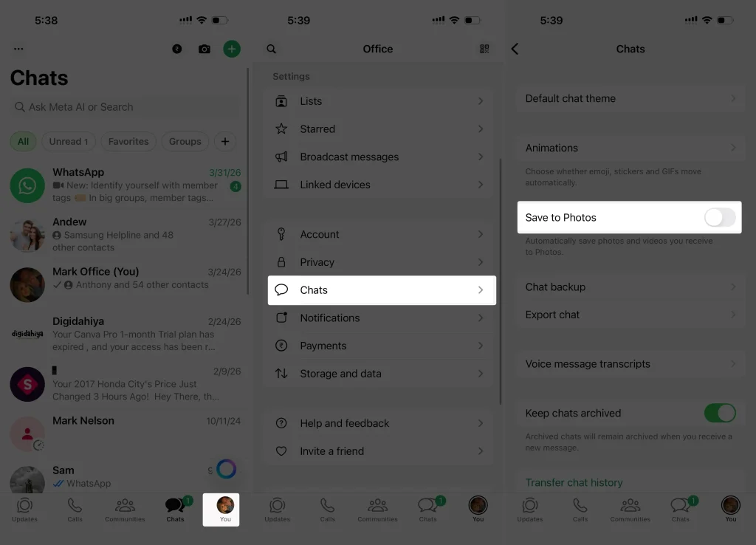Viewport: 756px width, 545px height.
Task: Start a new chat with green plus
Action: tap(232, 49)
